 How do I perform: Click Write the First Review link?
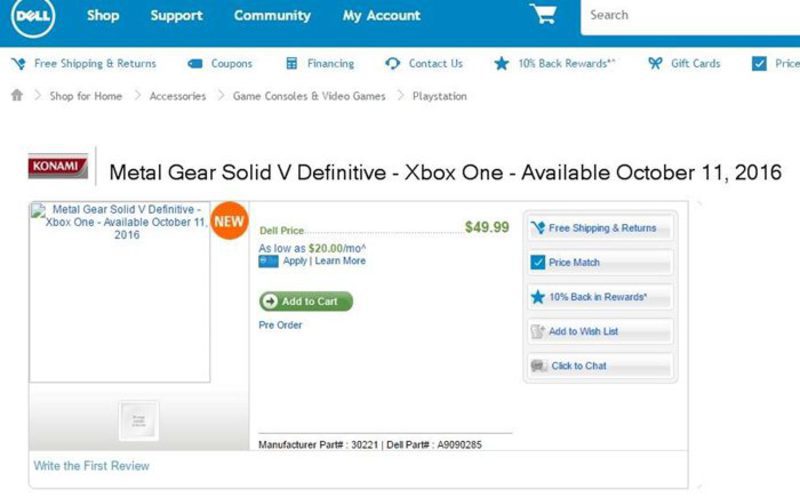point(91,466)
